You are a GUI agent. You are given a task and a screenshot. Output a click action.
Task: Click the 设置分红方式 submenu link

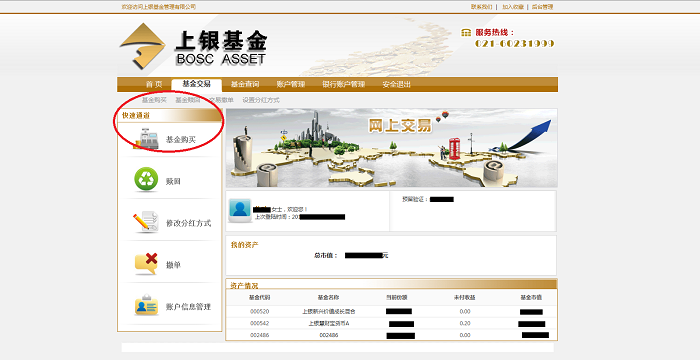261,100
